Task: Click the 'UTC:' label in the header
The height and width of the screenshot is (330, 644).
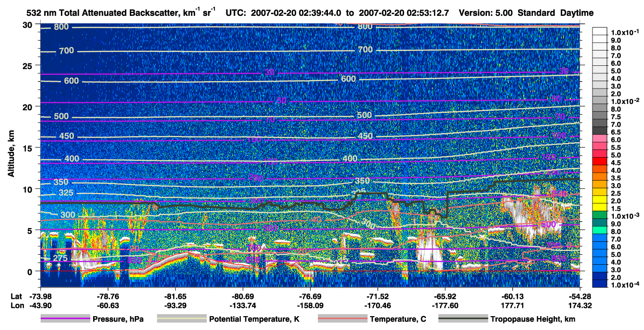Action: 237,12
